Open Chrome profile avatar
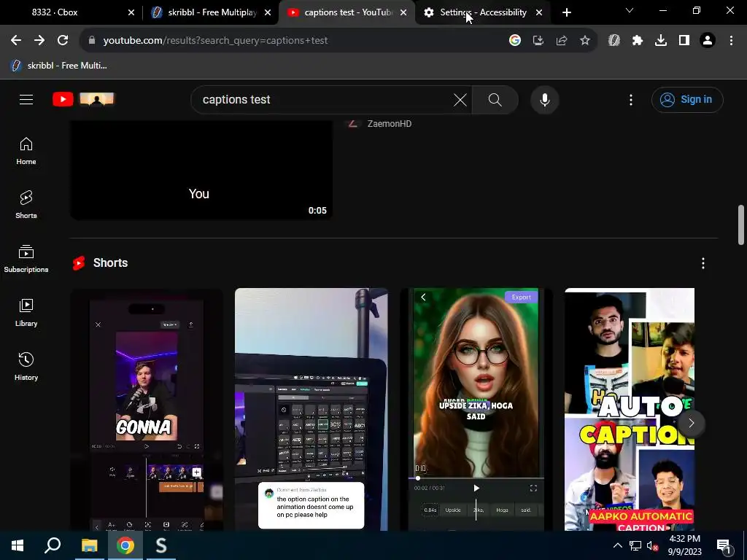The image size is (747, 560). point(708,41)
